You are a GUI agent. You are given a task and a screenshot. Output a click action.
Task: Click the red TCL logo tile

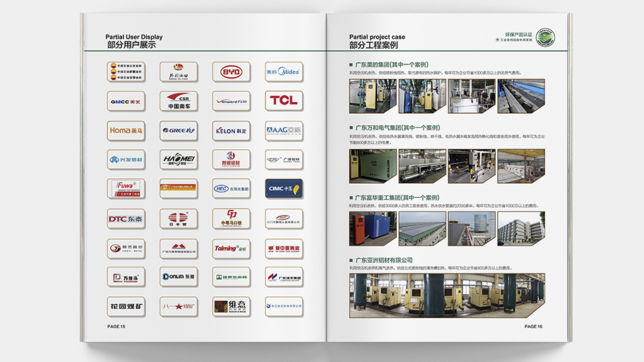pos(284,101)
